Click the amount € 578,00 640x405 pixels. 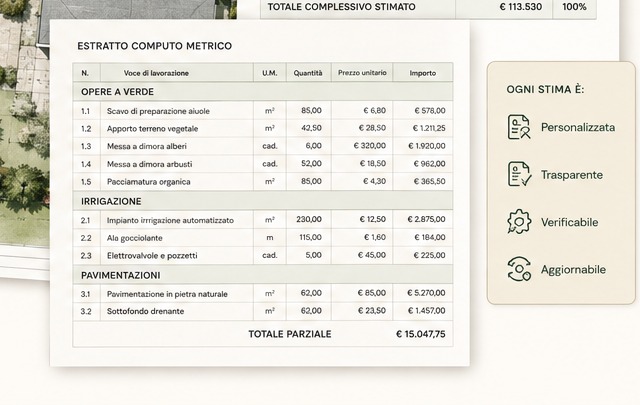(x=430, y=111)
